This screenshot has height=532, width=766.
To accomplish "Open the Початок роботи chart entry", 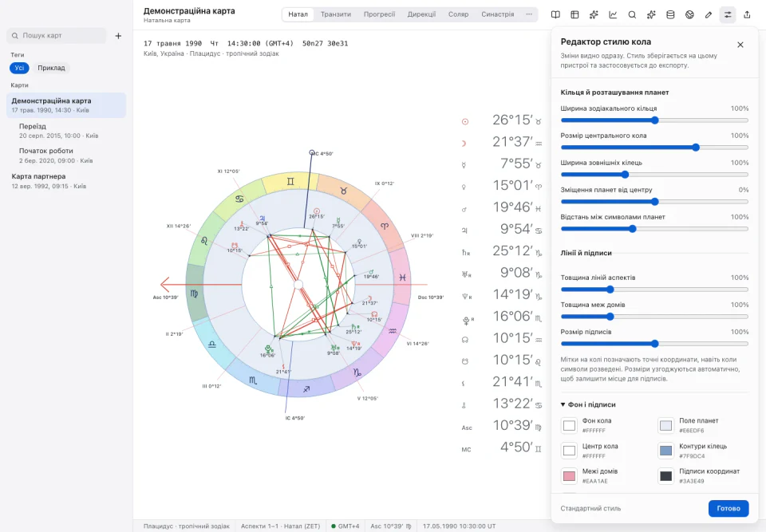I will tap(66, 156).
